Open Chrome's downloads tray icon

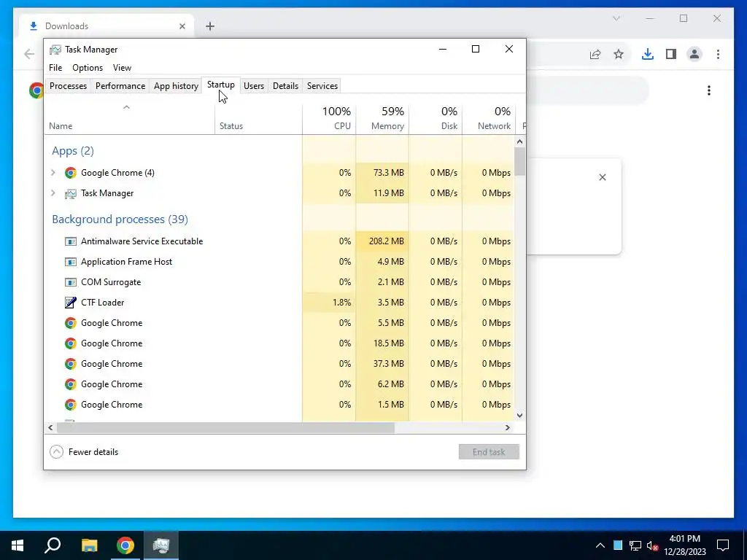click(x=648, y=54)
